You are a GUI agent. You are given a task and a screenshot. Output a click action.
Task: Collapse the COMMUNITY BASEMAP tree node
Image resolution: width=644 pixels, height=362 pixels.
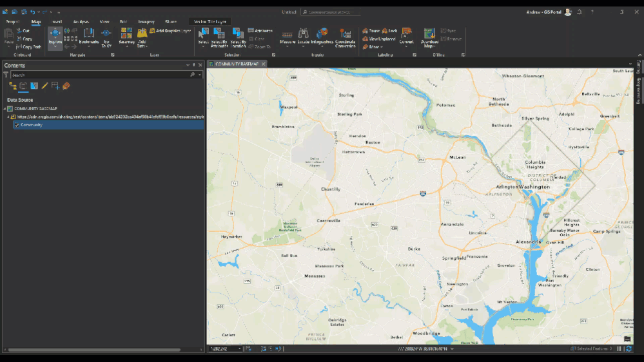click(x=5, y=109)
